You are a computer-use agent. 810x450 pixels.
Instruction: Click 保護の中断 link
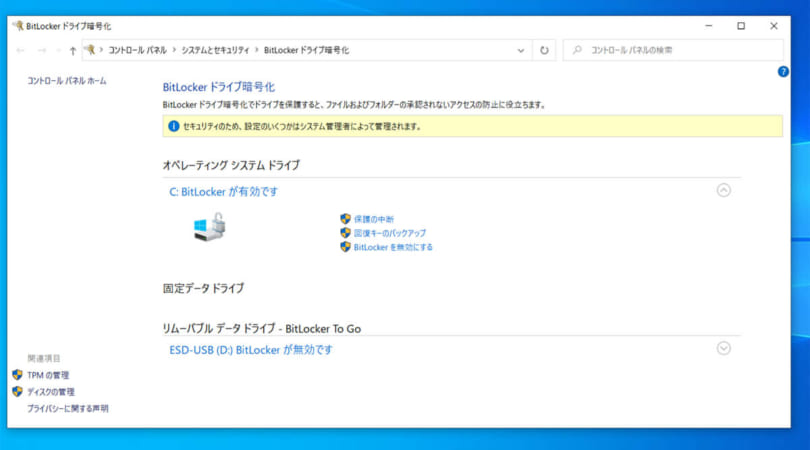point(375,218)
